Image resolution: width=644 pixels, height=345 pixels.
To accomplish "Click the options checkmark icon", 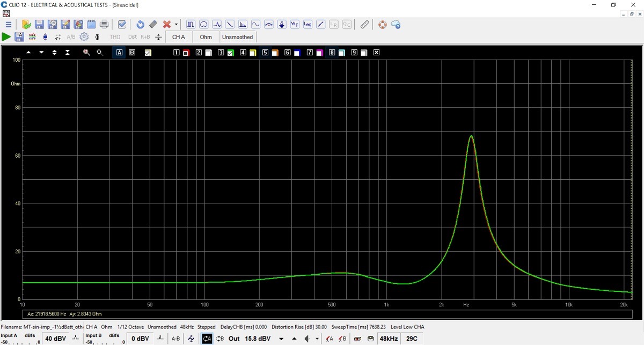I will (x=122, y=25).
